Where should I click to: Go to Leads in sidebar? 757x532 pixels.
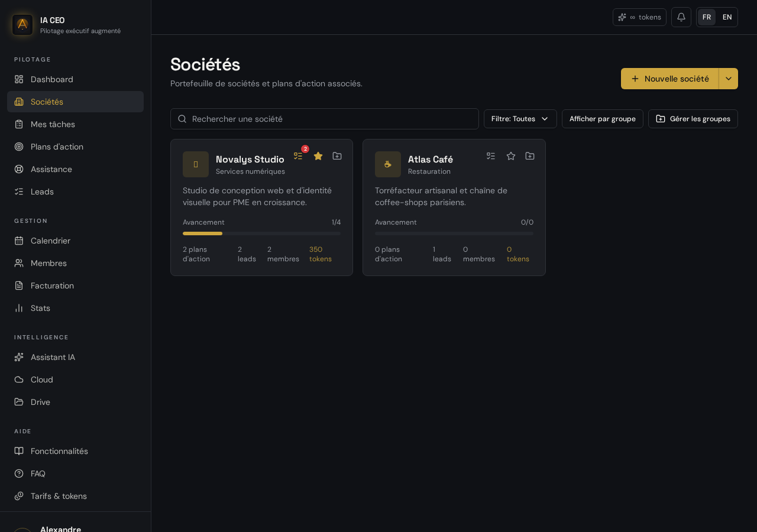[75, 192]
